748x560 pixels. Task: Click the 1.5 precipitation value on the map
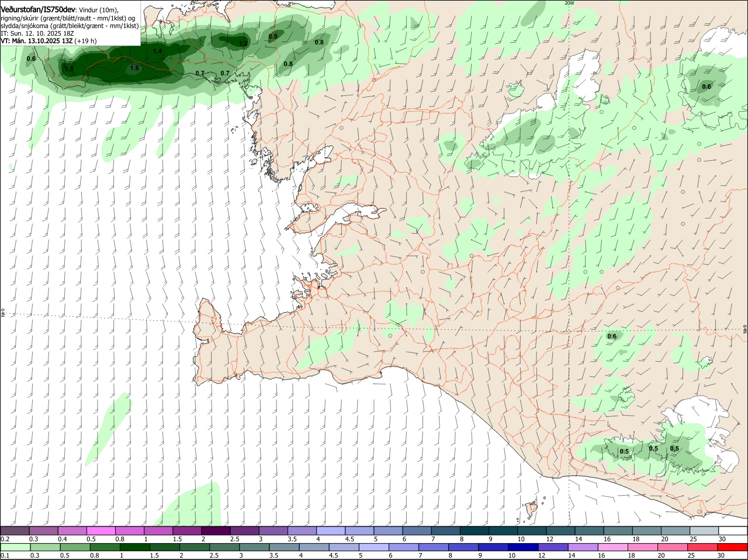[69, 70]
